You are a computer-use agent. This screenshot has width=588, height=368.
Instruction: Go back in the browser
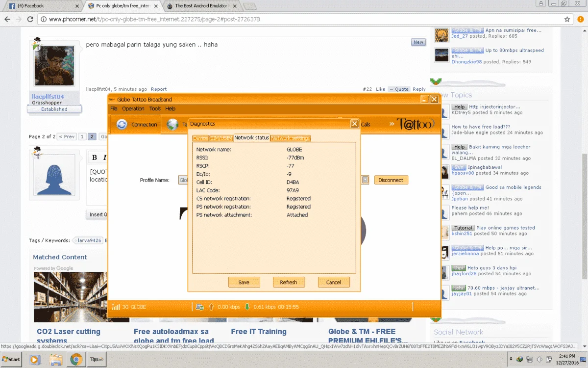click(x=7, y=20)
